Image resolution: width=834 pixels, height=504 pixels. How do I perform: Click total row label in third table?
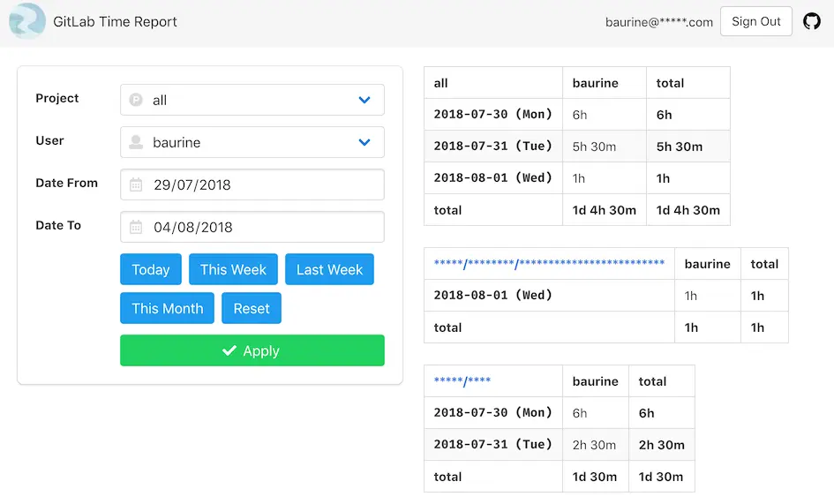(x=493, y=477)
